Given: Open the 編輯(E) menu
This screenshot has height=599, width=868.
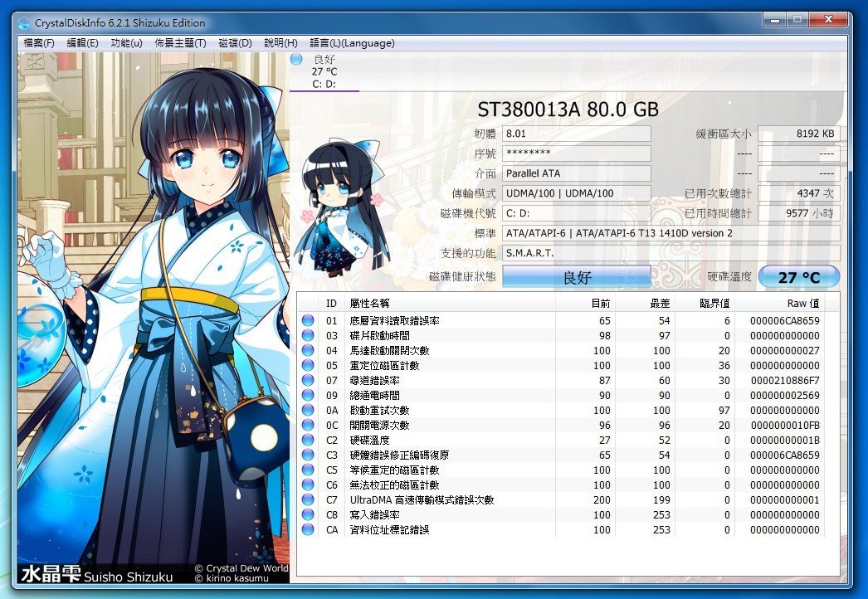Looking at the screenshot, I should tap(82, 43).
